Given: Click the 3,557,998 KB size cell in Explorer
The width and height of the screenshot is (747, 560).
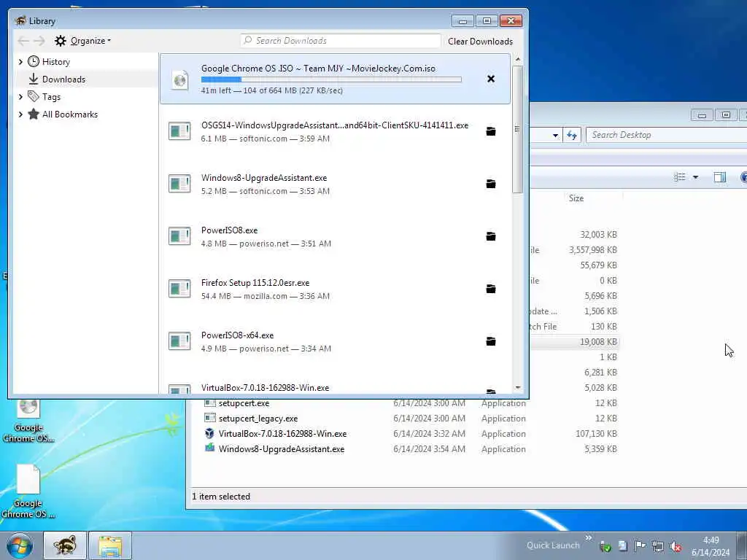Looking at the screenshot, I should [592, 250].
